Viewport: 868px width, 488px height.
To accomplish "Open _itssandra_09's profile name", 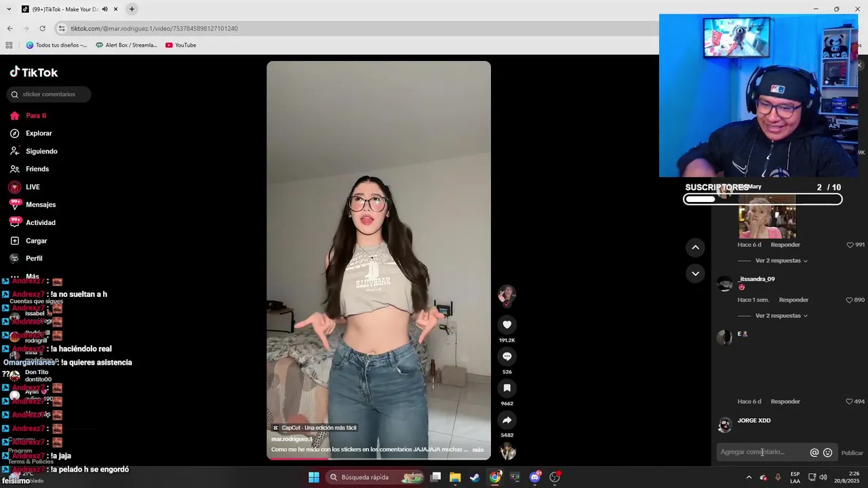I will 756,279.
